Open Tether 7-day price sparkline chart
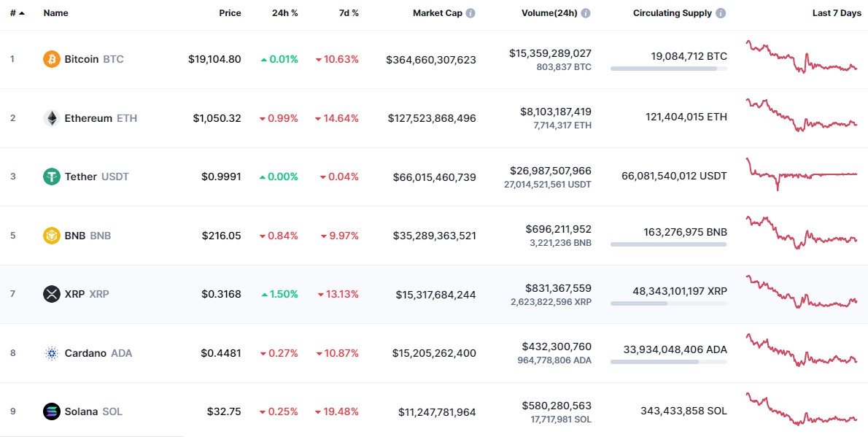The width and height of the screenshot is (868, 437). pos(802,174)
